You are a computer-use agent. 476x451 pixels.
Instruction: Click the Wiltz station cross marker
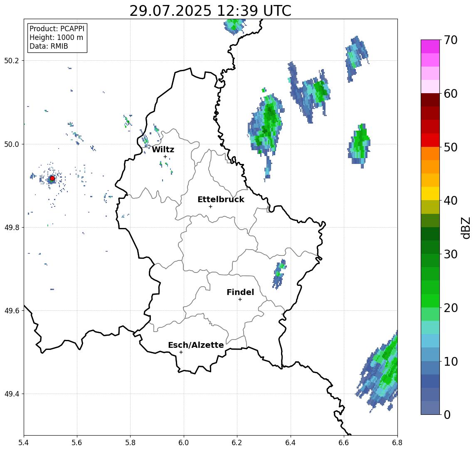(x=165, y=157)
